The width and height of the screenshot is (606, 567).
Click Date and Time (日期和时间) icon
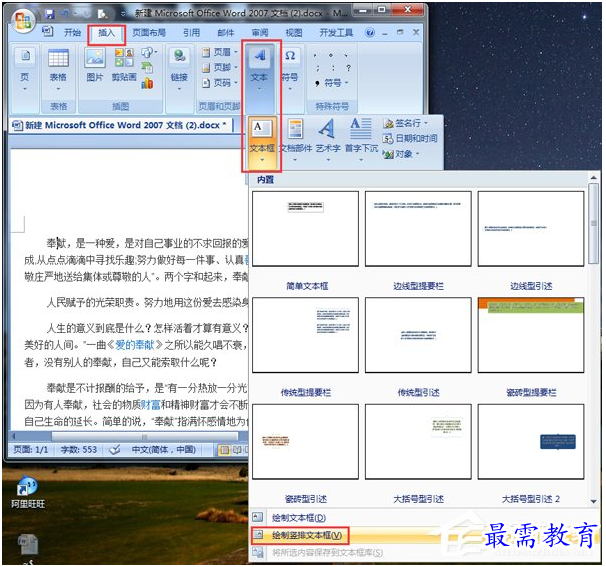point(410,138)
